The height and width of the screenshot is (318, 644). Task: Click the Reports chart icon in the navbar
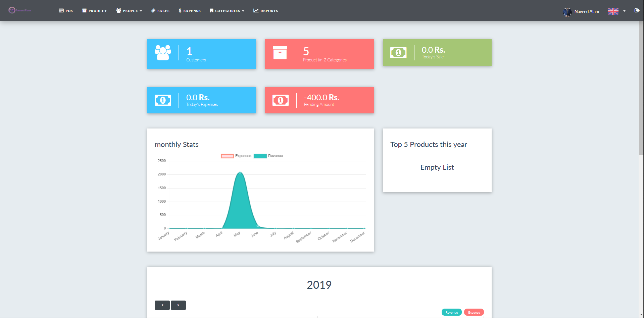pos(256,10)
